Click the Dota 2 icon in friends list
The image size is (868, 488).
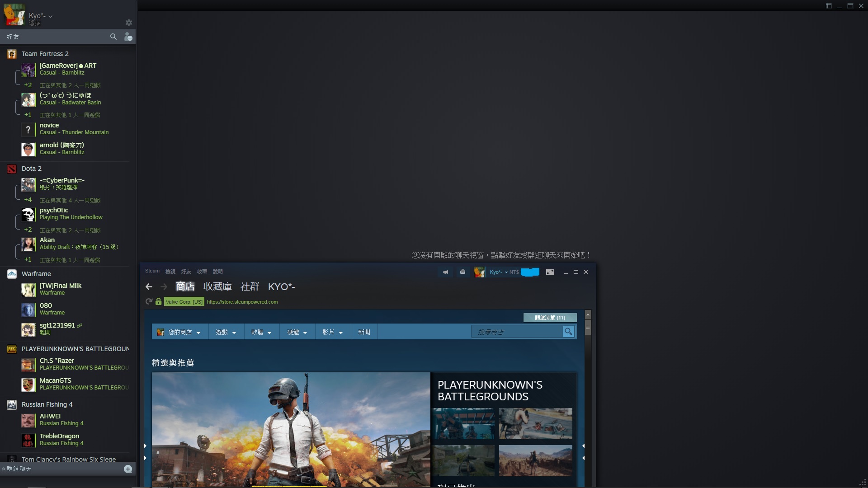coord(11,169)
